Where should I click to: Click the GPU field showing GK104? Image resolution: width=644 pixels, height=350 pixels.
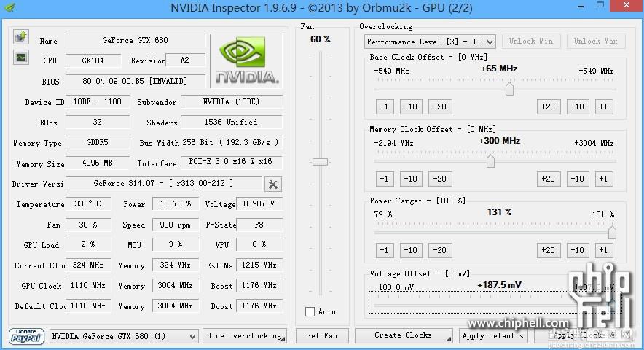(93, 61)
